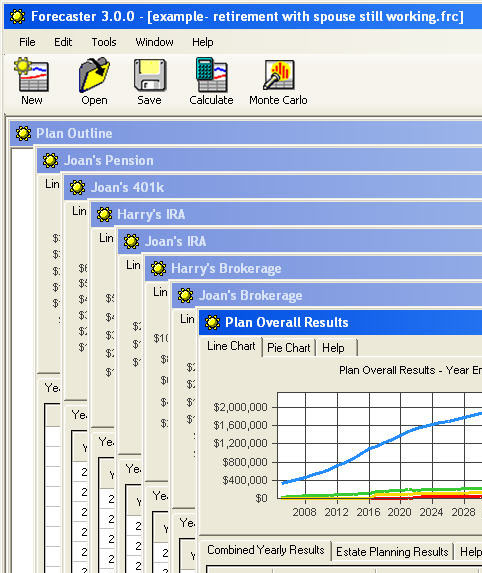Screen dimensions: 482x573
Task: Click the sun icon of Plan Overall Results
Action: (212, 322)
